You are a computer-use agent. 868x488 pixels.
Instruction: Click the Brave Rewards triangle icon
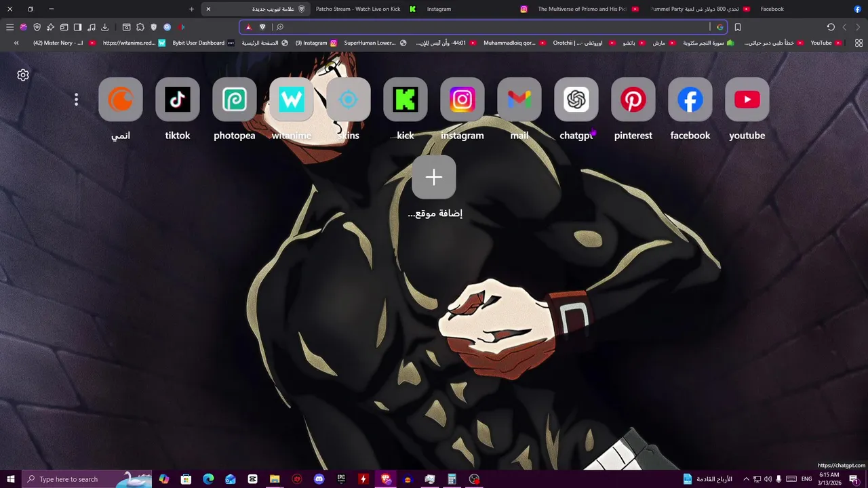249,27
